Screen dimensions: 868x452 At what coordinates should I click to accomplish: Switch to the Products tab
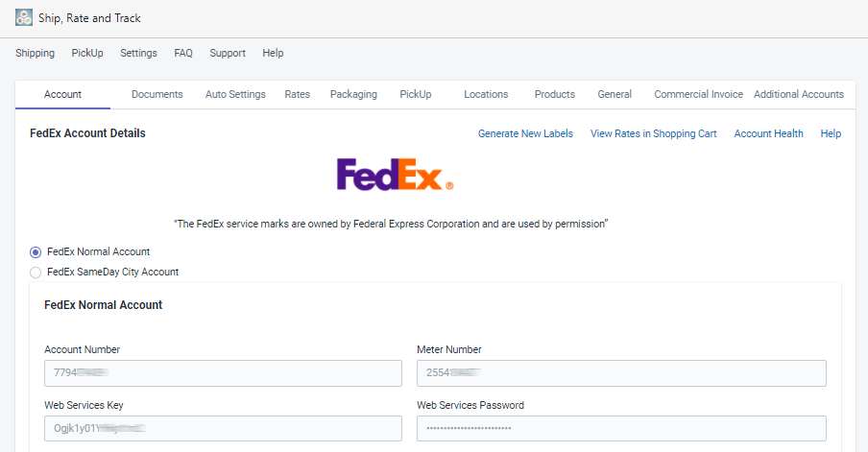pyautogui.click(x=555, y=95)
